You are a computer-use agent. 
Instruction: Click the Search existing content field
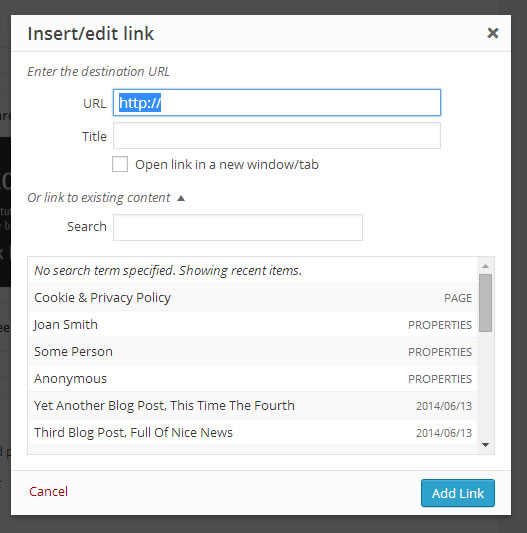(238, 227)
